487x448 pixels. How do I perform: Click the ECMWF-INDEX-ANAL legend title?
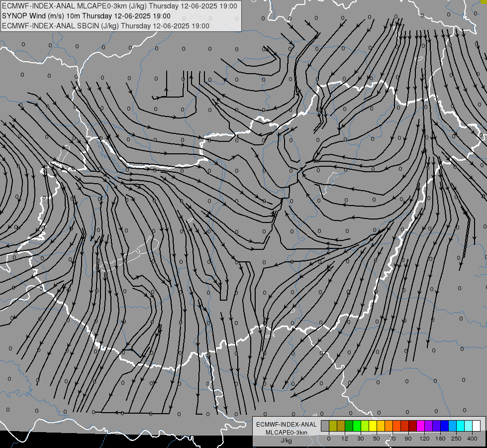287,425
